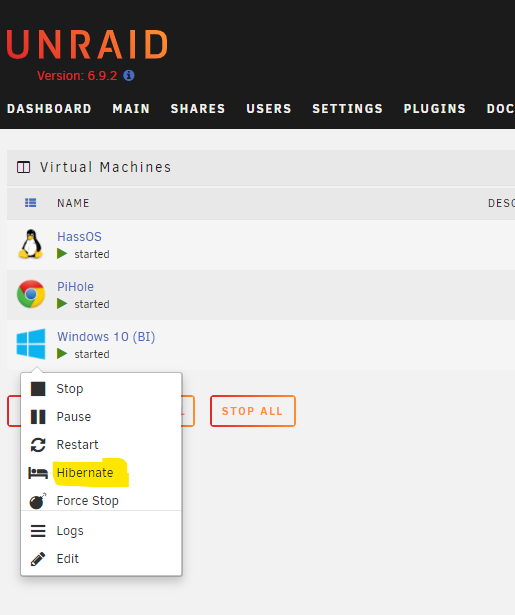The width and height of the screenshot is (515, 615).
Task: Click the Windows 10 (BI) logo icon
Action: [31, 344]
